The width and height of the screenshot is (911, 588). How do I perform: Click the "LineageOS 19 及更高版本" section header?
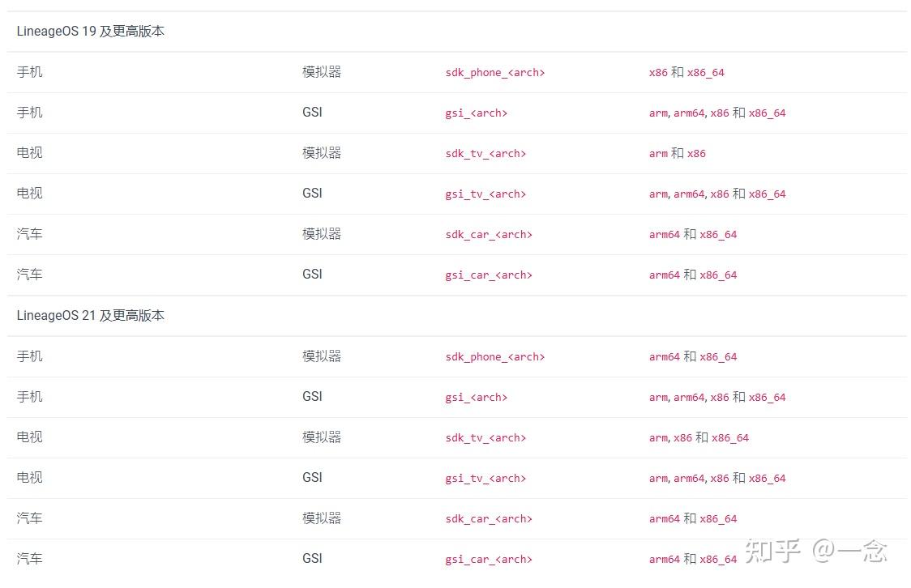point(91,32)
